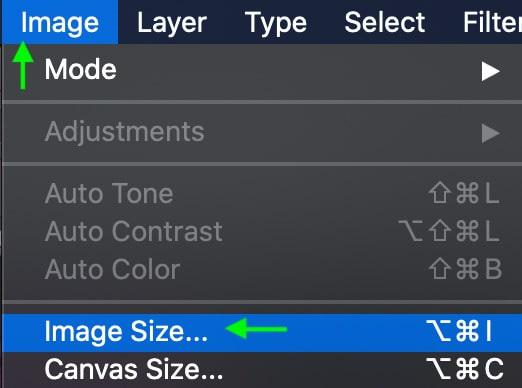Expand the Mode submenu arrow
Image resolution: width=522 pixels, height=388 pixels.
(x=491, y=71)
